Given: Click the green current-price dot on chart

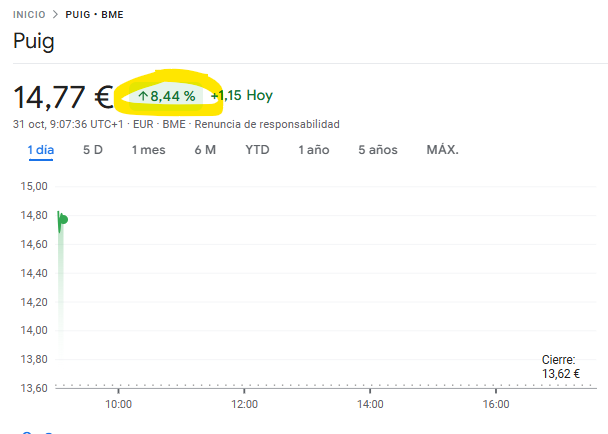Looking at the screenshot, I should click(63, 220).
